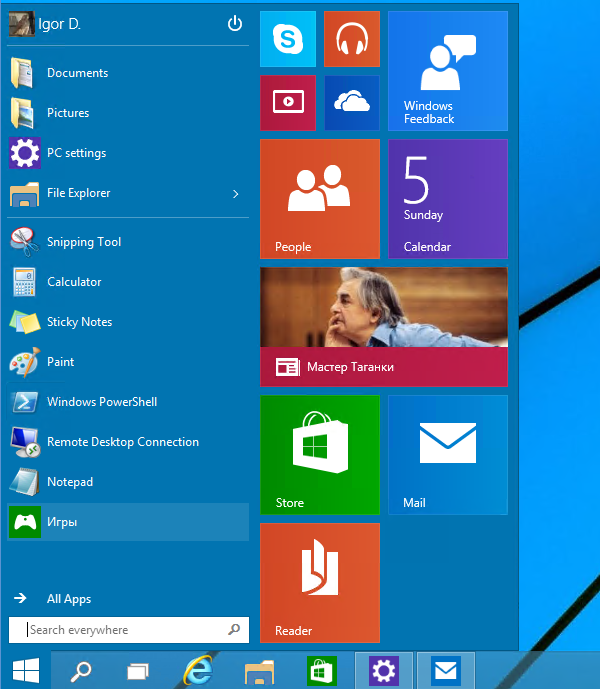This screenshot has width=600, height=689.
Task: Open the Music headphones tile
Action: pos(352,39)
